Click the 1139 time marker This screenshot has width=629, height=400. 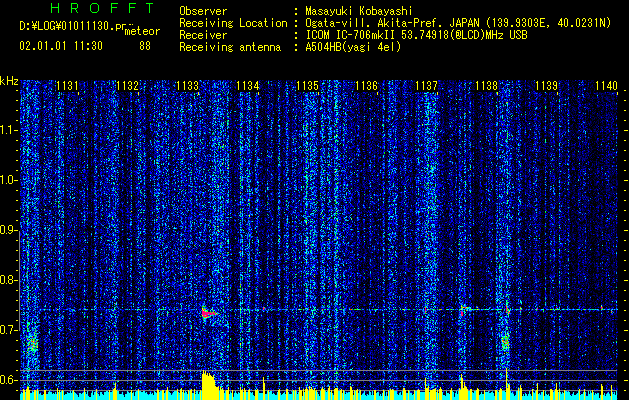coord(547,86)
